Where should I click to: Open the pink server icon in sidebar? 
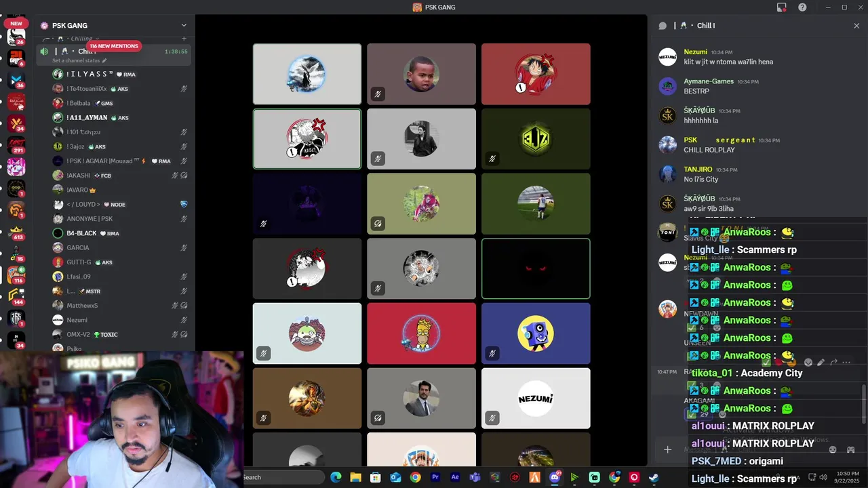pos(16,167)
